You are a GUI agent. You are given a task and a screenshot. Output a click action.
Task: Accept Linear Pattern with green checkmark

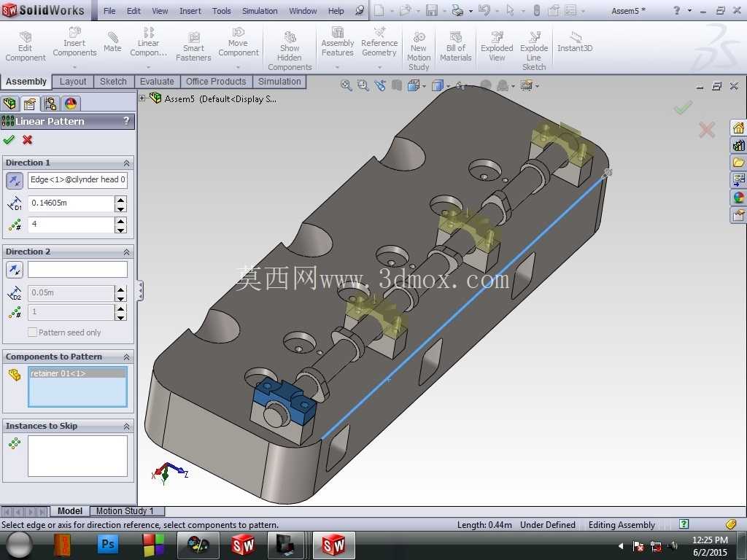9,139
